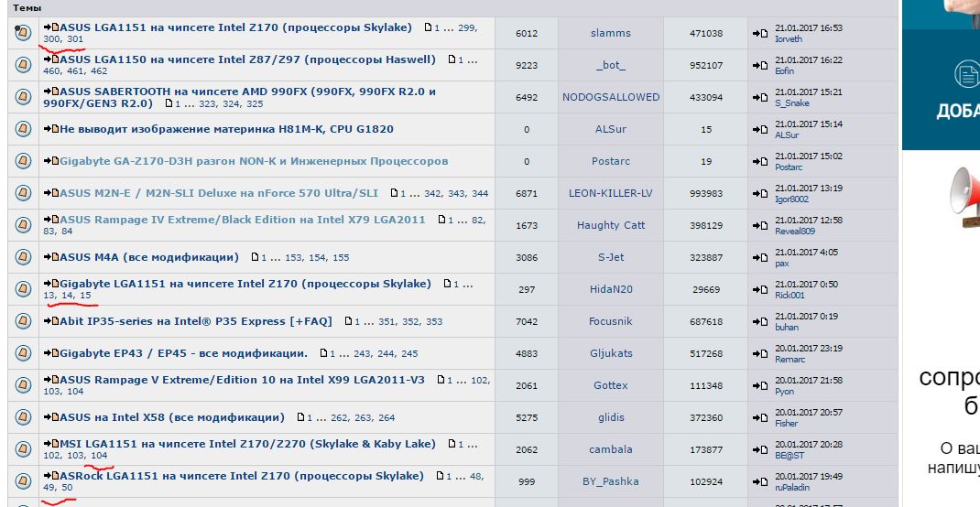Open Gigabyte EP43 / EP45 topic
Screen dimensions: 980x507
184,353
